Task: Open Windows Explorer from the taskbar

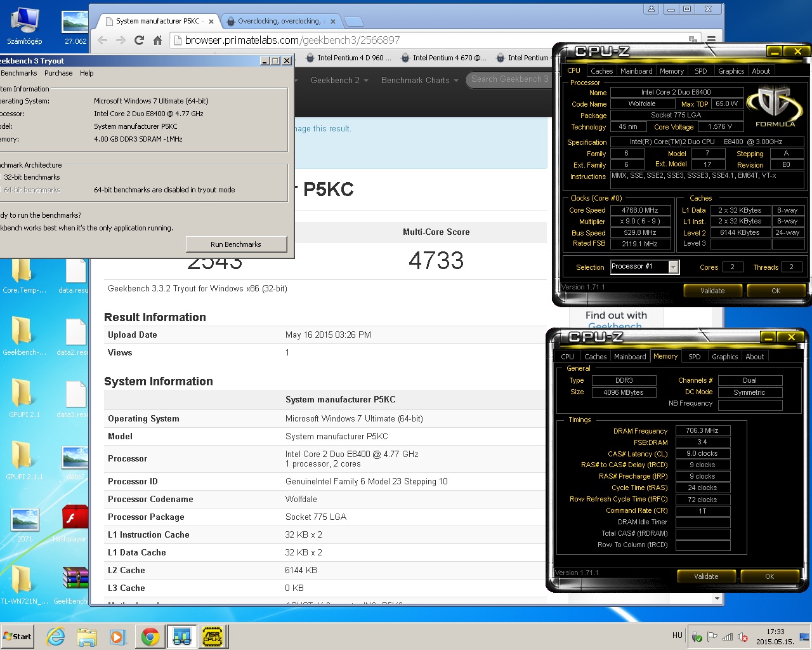Action: pyautogui.click(x=87, y=636)
